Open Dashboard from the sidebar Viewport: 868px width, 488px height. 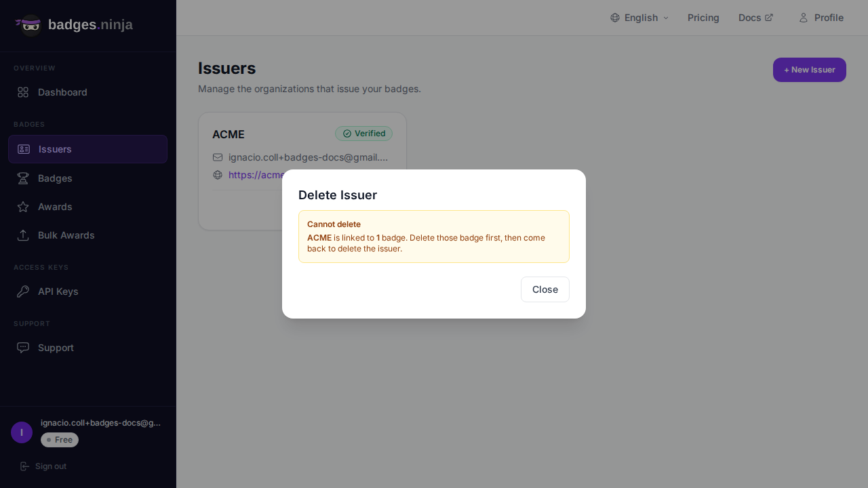coord(62,92)
